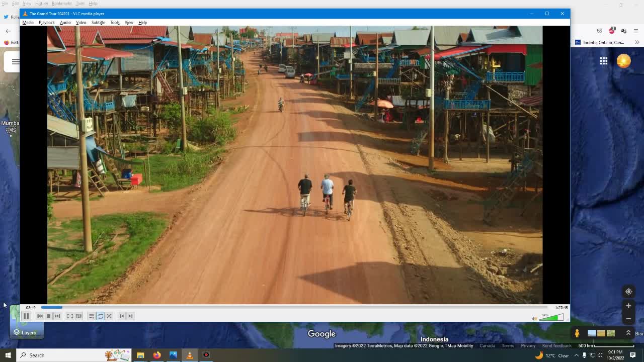644x362 pixels.
Task: Open the weather widget showing 12°C Clear
Action: (552, 355)
